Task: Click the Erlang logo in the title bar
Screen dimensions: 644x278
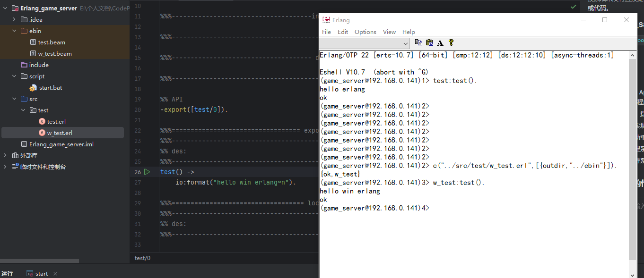Action: coord(326,20)
